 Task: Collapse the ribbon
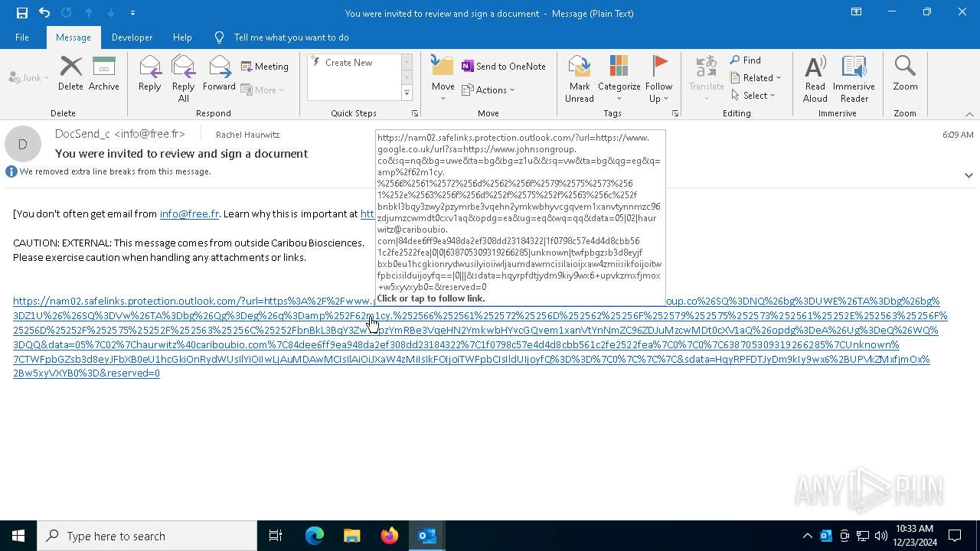point(969,114)
